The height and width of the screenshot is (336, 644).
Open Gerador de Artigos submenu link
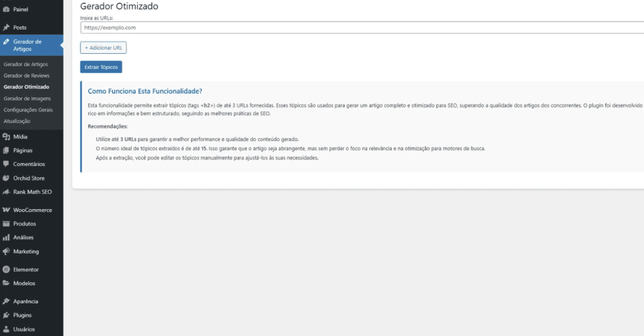click(25, 64)
